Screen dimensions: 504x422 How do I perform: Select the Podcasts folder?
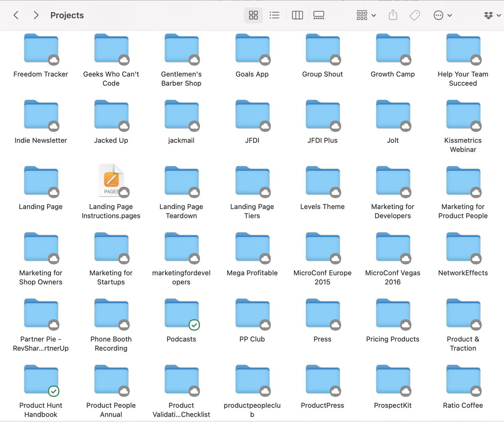point(181,313)
